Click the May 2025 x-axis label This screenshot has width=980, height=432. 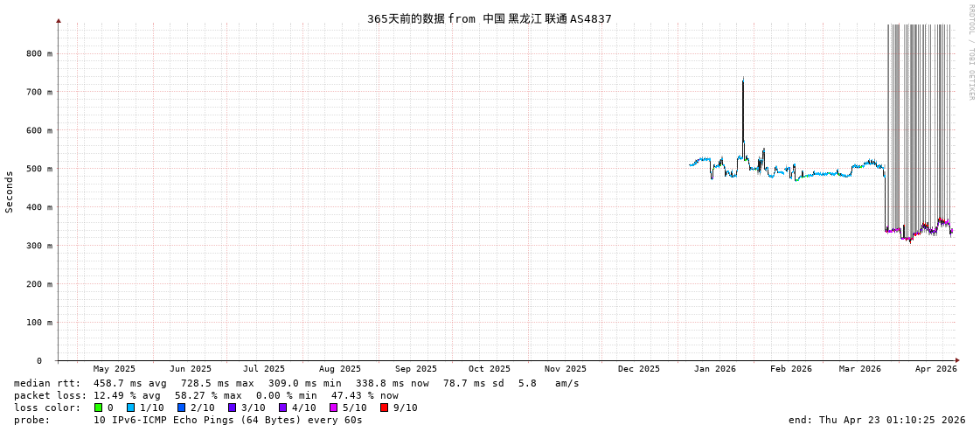(x=115, y=369)
